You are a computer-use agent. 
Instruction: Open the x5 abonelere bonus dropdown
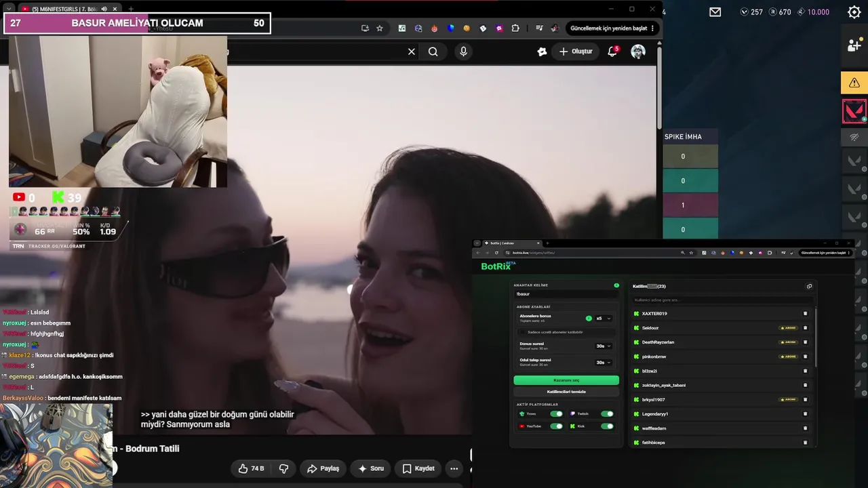point(604,318)
